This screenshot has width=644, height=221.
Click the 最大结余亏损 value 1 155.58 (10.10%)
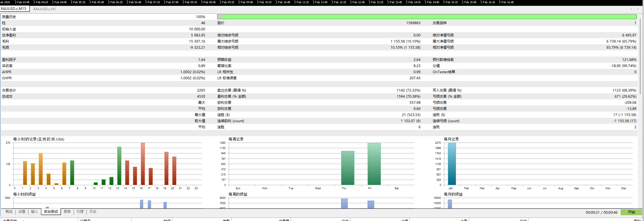tap(405, 41)
